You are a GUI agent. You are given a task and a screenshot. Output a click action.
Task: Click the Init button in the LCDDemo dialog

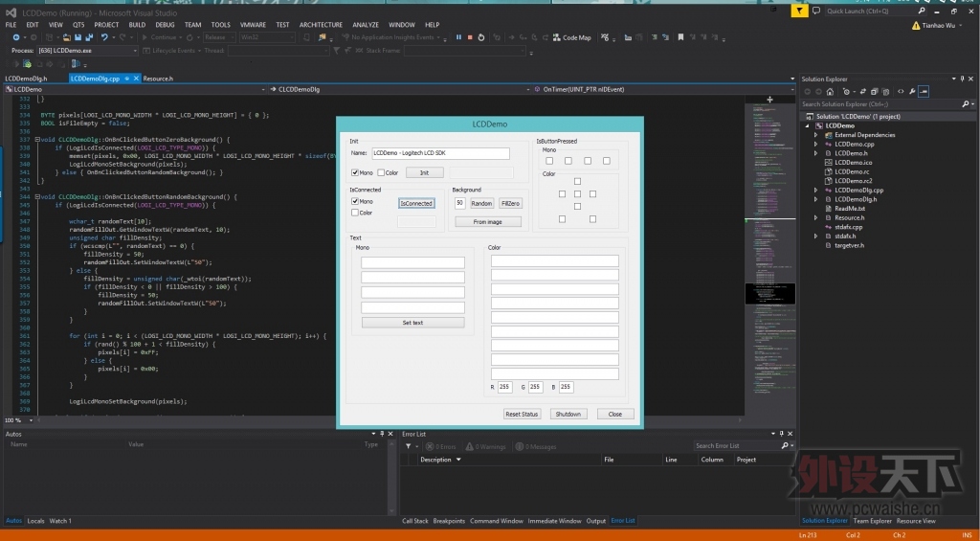pos(424,172)
